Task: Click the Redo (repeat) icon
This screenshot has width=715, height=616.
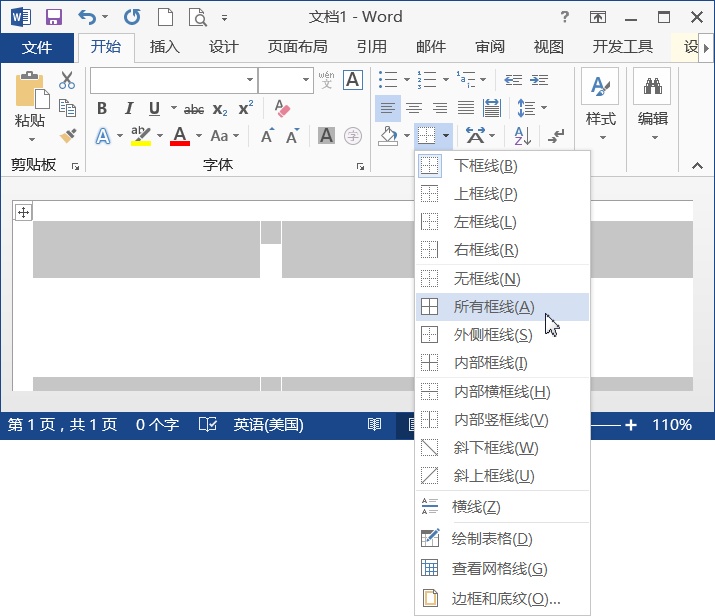Action: (132, 17)
